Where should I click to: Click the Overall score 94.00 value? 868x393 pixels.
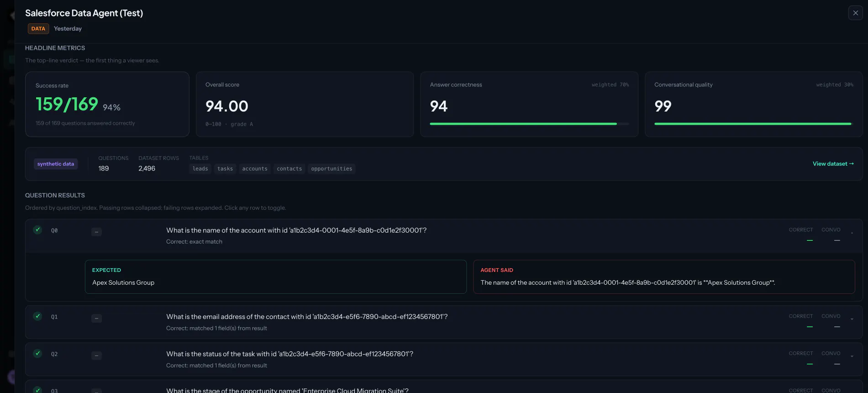227,106
